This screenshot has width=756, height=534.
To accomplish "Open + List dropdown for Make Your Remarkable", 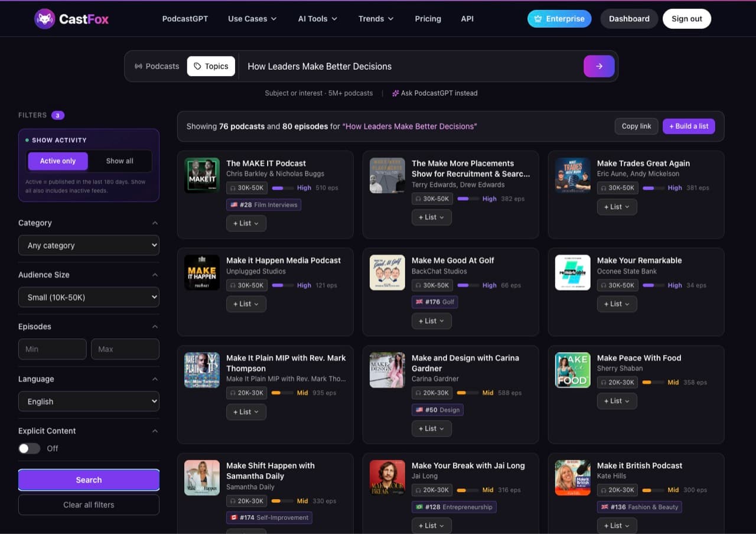I will point(617,304).
